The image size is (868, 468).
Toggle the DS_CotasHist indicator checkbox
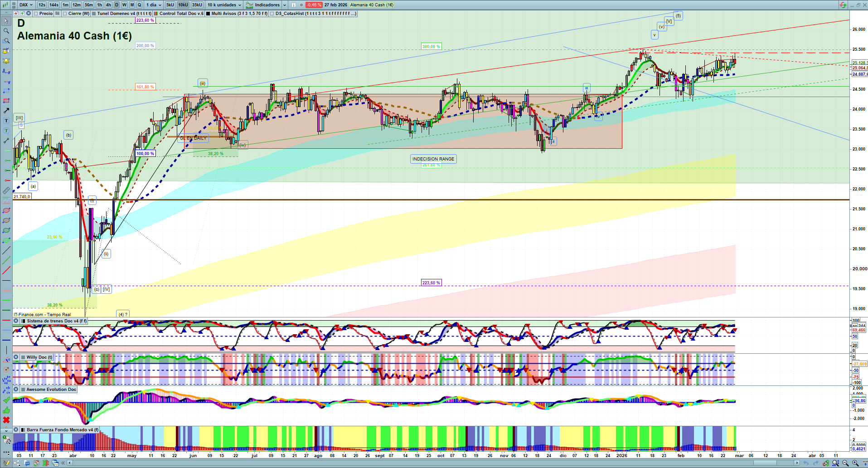click(x=272, y=14)
